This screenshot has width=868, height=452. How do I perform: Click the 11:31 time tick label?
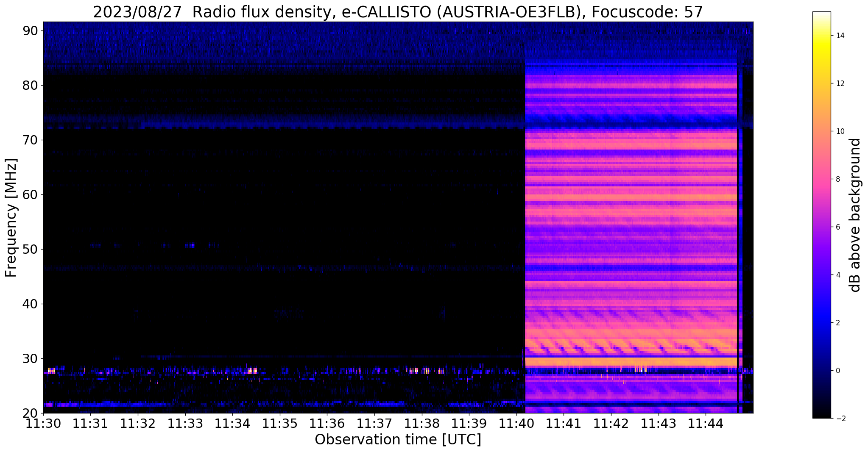(x=90, y=423)
